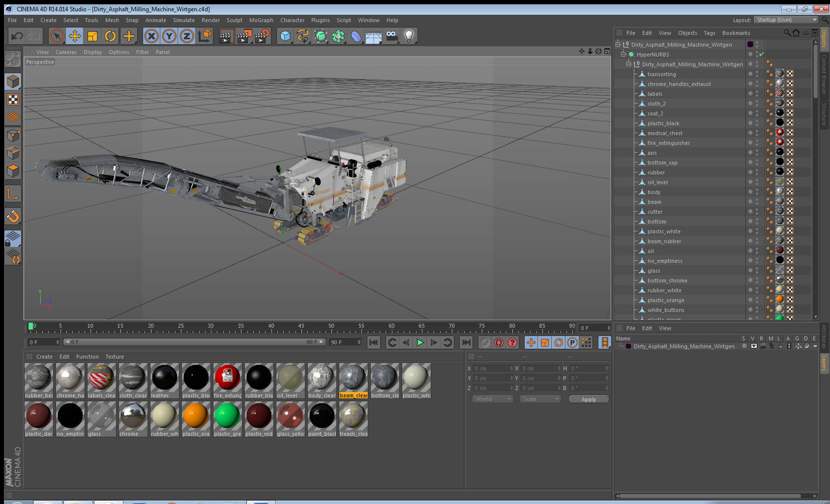
Task: Collapse nested Dirty_Asphalt_Milling_Machine_Wirtgen child node
Action: coord(628,64)
